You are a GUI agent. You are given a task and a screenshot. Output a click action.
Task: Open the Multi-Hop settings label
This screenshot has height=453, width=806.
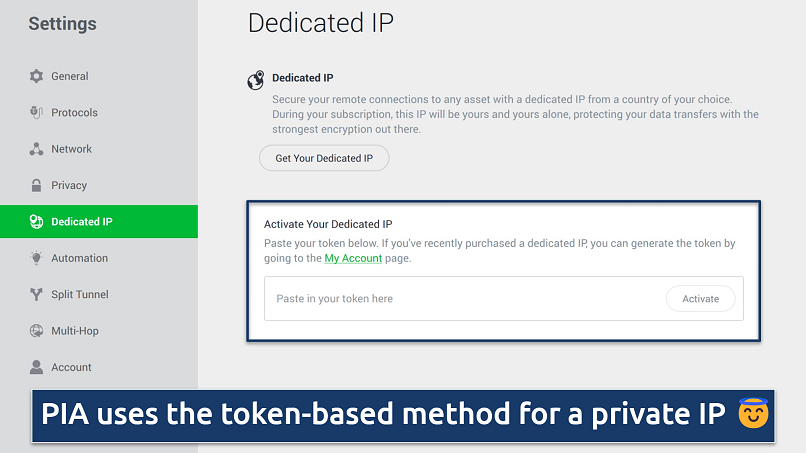coord(75,331)
